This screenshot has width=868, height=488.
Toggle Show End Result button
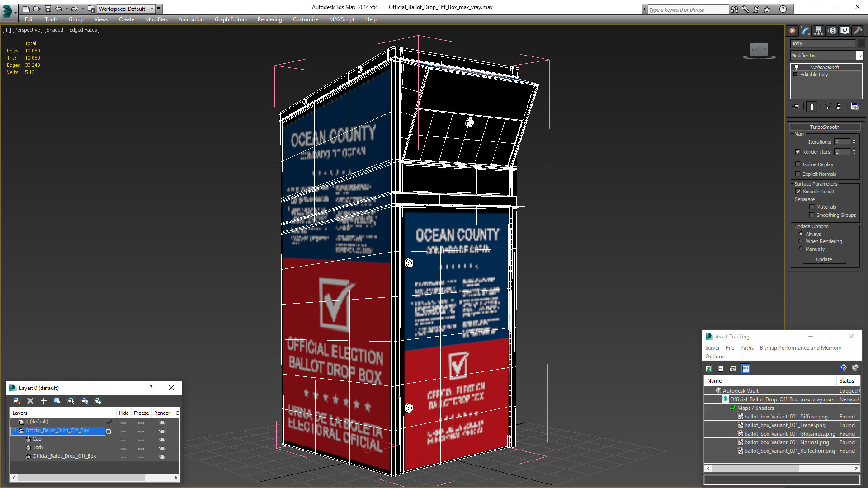pyautogui.click(x=811, y=107)
